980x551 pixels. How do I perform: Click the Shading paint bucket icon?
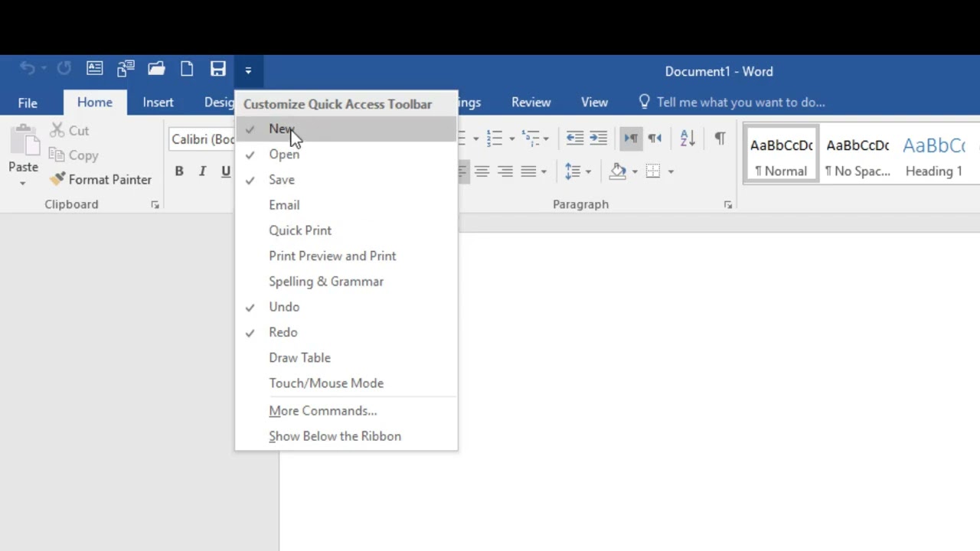pyautogui.click(x=618, y=171)
